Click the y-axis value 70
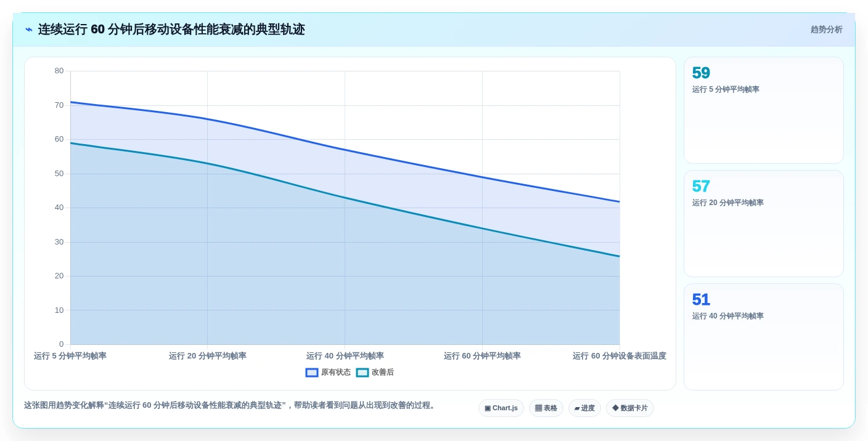The width and height of the screenshot is (868, 441). 59,105
